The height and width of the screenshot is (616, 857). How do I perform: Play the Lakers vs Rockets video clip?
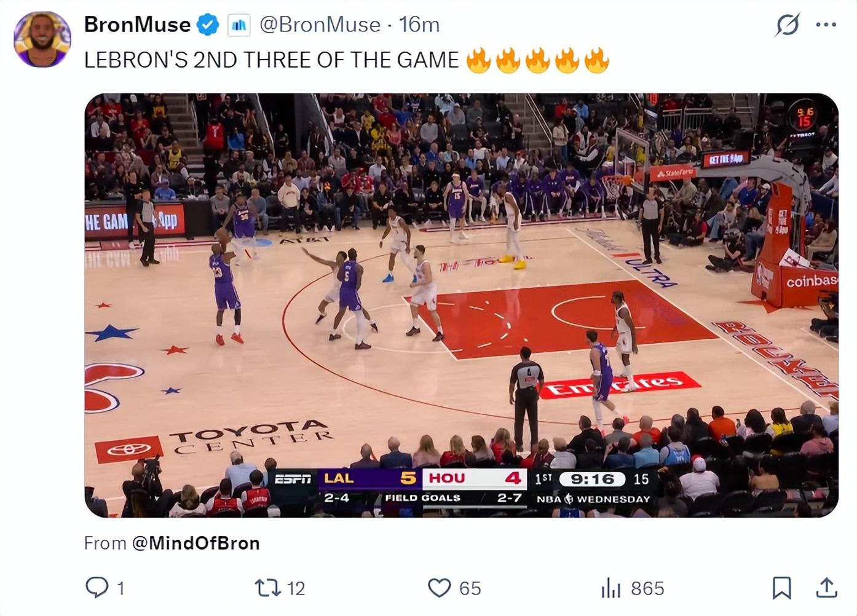click(461, 305)
